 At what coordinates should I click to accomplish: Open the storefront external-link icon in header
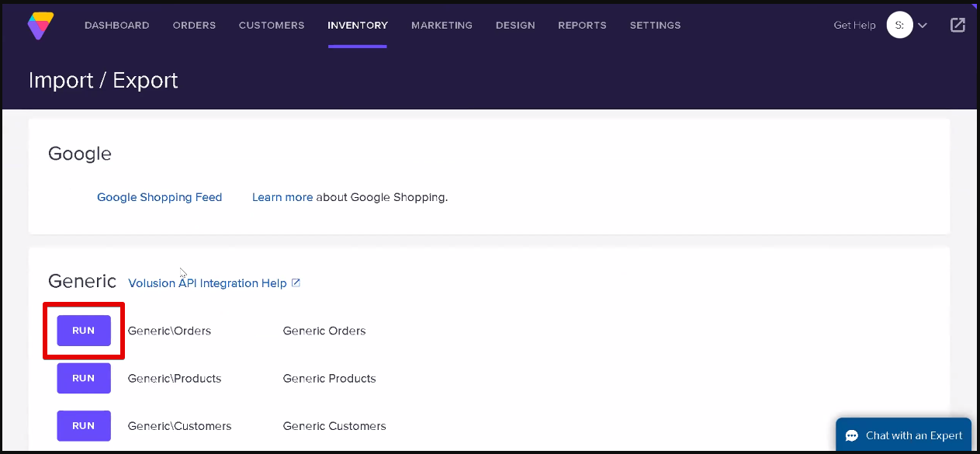(x=958, y=25)
